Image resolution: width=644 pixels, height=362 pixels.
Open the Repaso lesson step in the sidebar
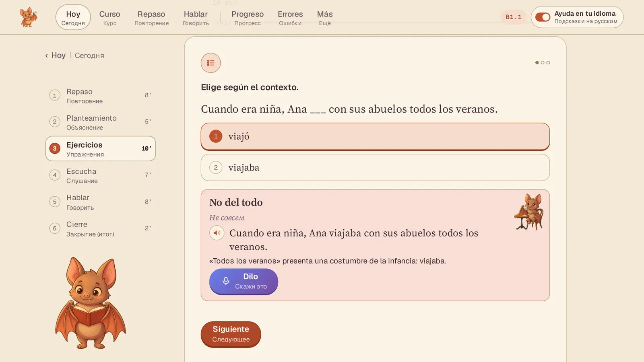click(x=101, y=96)
